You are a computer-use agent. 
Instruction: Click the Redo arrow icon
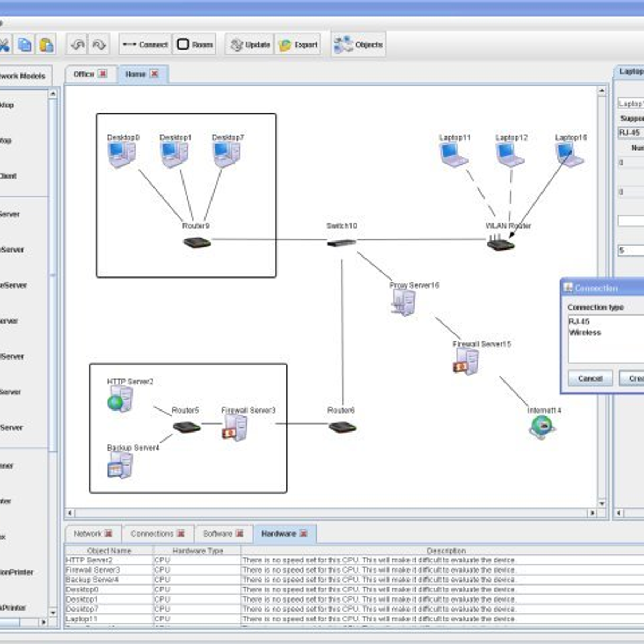(99, 45)
